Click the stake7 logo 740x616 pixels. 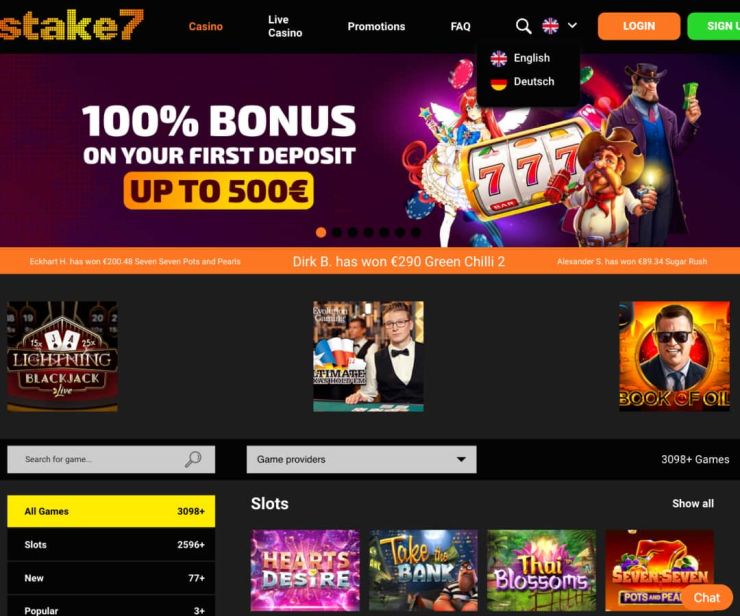tap(71, 25)
